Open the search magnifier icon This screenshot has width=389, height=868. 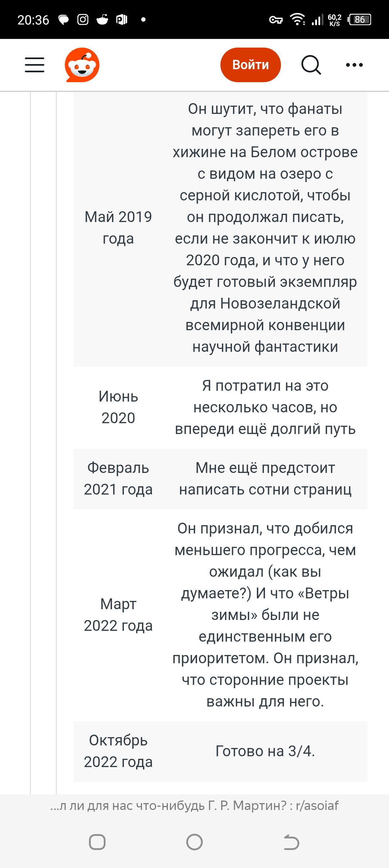click(x=311, y=65)
